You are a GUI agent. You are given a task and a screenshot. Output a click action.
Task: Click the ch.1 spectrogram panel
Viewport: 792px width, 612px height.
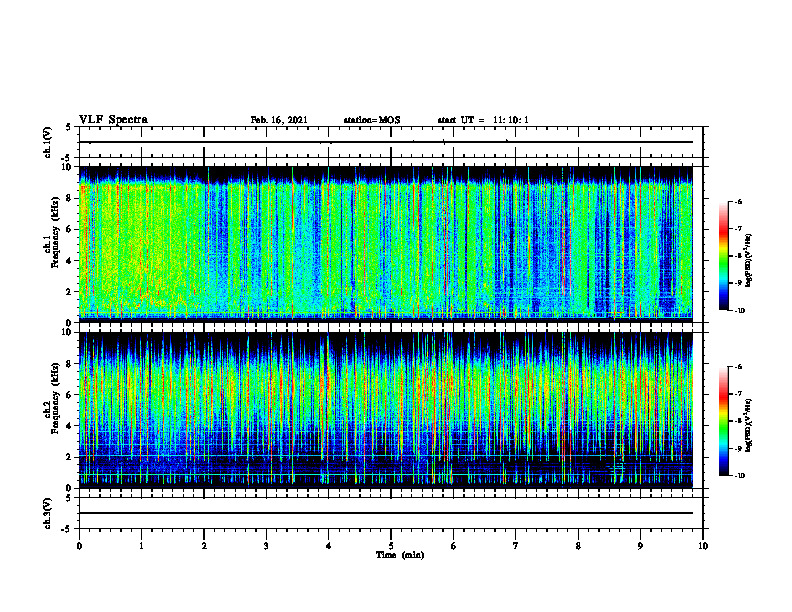point(386,244)
